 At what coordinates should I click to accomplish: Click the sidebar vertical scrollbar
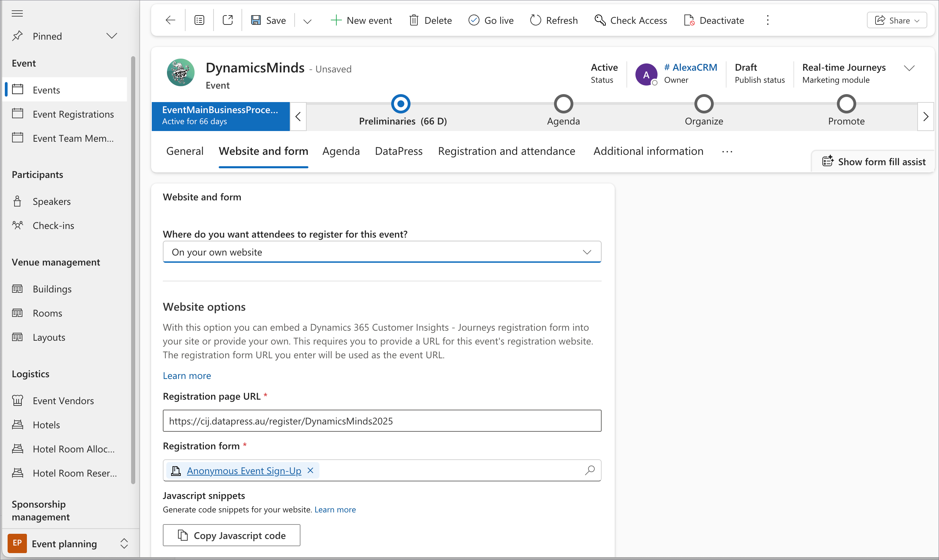133,270
